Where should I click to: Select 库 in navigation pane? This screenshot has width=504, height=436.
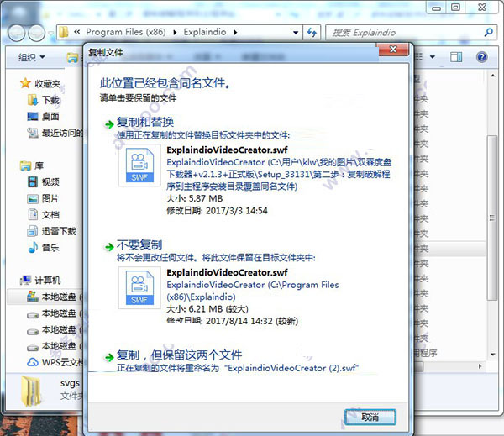pos(39,165)
